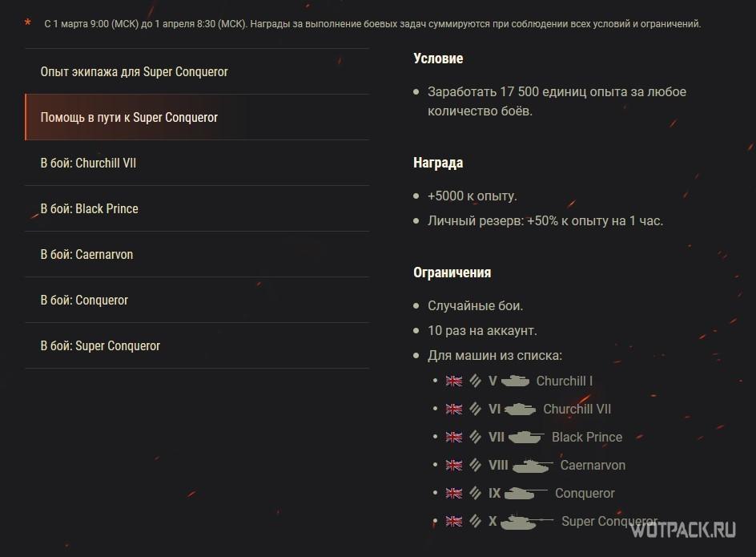Open the В бой: Black Prince tab

point(89,209)
